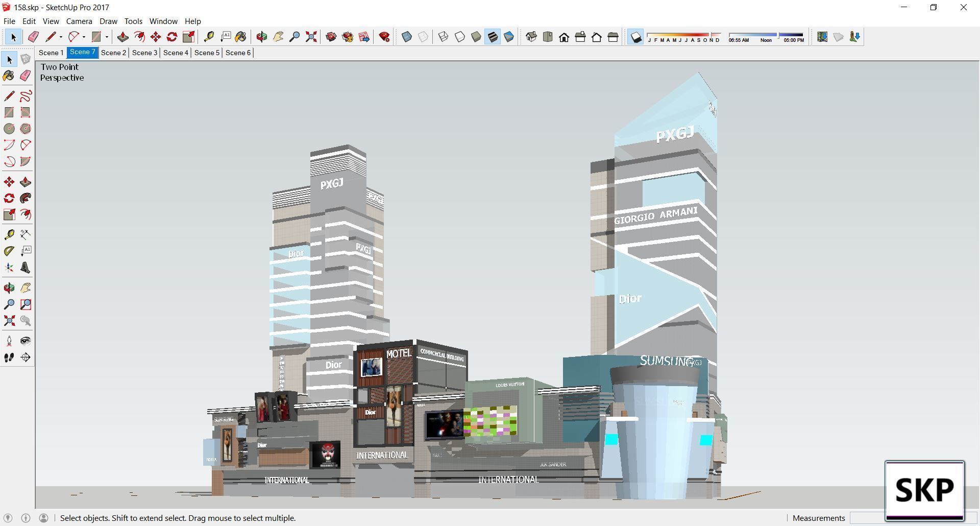Switch to the Top view
Screen dimensions: 980x526
(x=548, y=37)
